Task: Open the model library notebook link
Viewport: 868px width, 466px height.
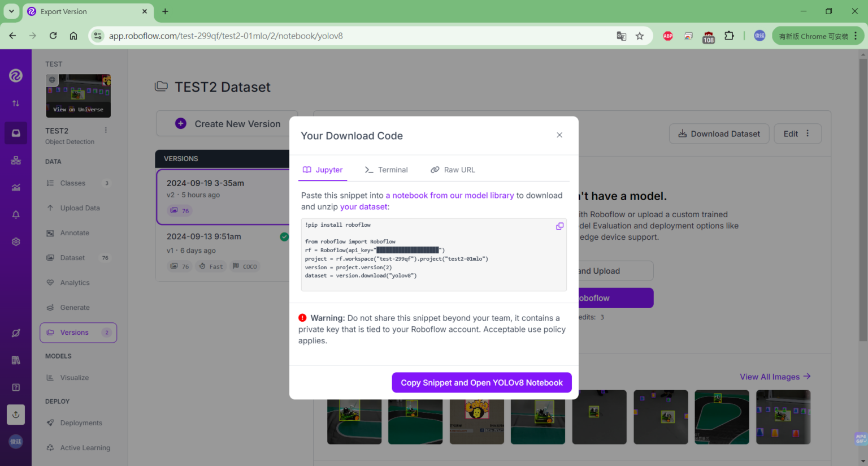Action: point(449,195)
